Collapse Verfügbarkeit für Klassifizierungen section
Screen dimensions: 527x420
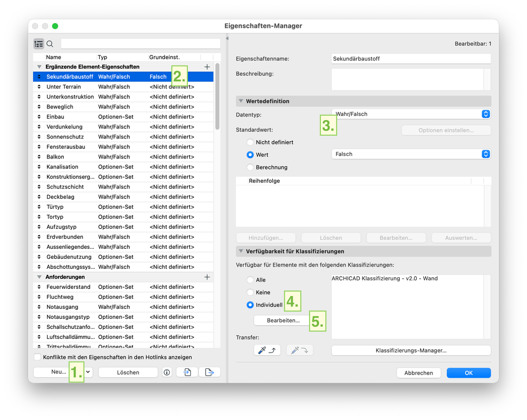coord(241,251)
